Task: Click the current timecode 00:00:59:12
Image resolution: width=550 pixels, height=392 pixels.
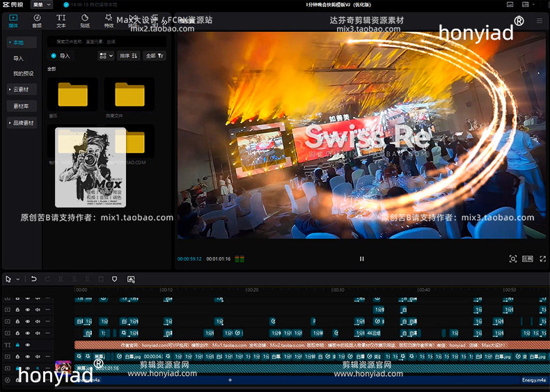Action: coord(189,259)
